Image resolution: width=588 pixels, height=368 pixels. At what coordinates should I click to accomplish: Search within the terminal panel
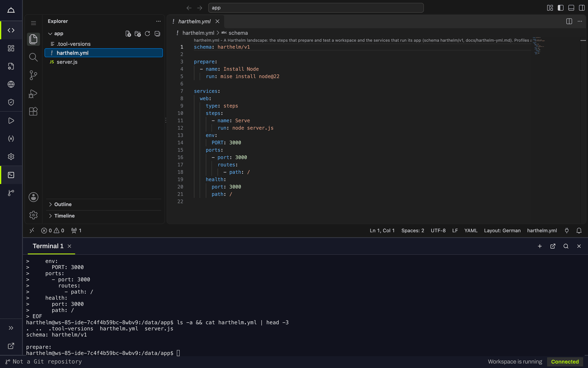point(566,246)
